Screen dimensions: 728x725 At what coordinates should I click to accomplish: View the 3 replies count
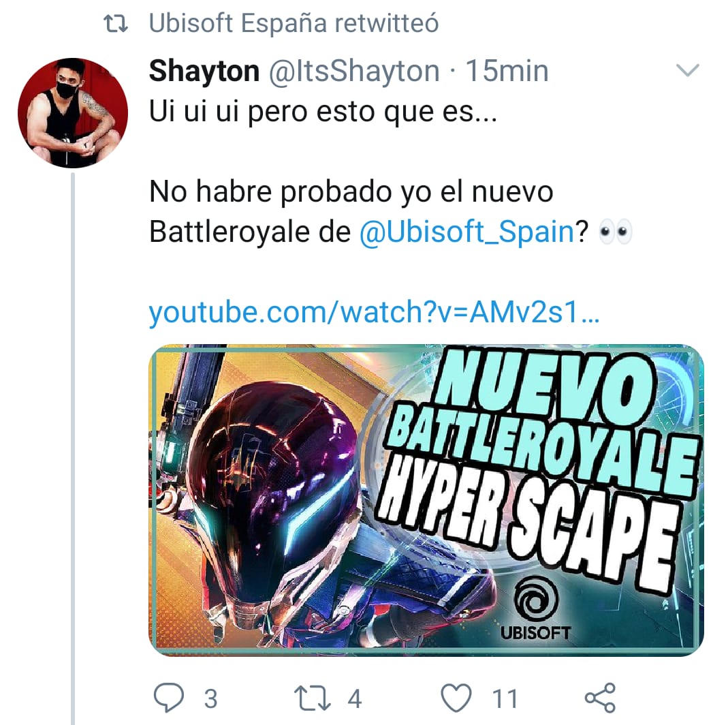pyautogui.click(x=211, y=698)
